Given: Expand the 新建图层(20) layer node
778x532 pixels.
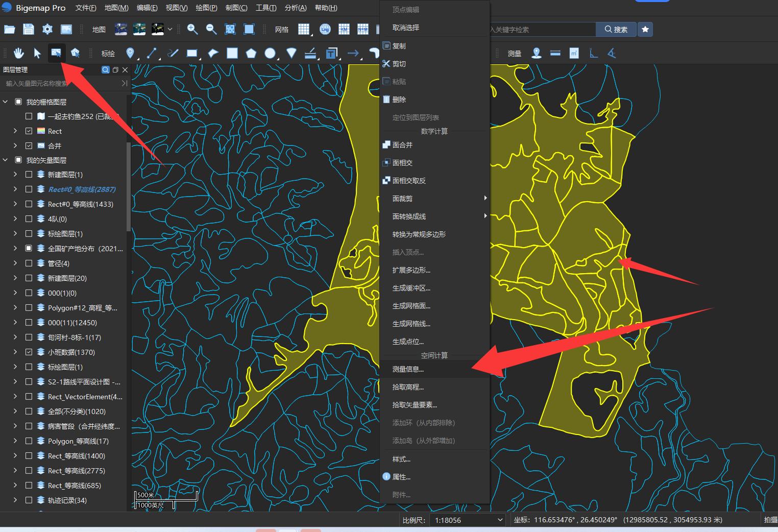Looking at the screenshot, I should click(15, 278).
